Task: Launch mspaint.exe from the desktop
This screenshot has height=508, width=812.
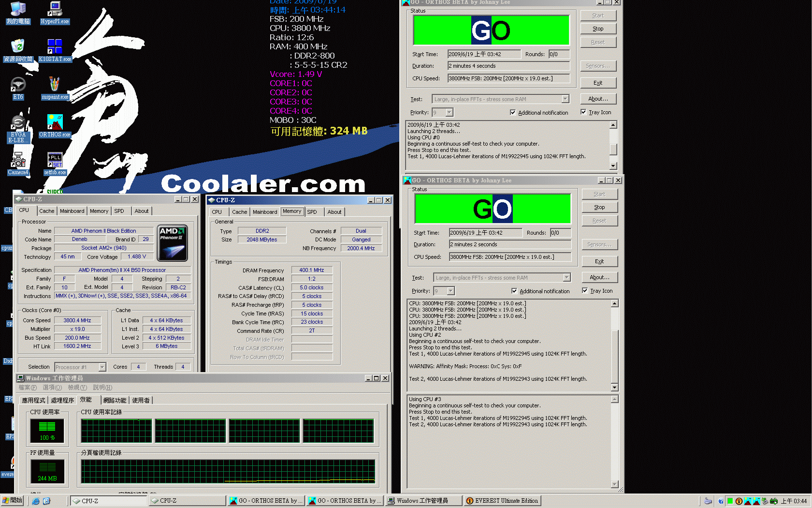Action: coord(55,88)
